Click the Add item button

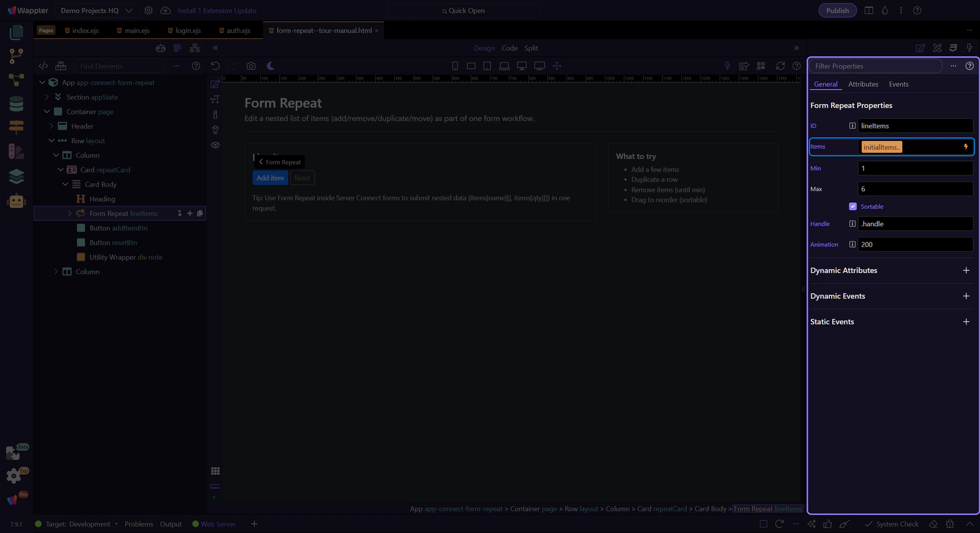pyautogui.click(x=270, y=178)
